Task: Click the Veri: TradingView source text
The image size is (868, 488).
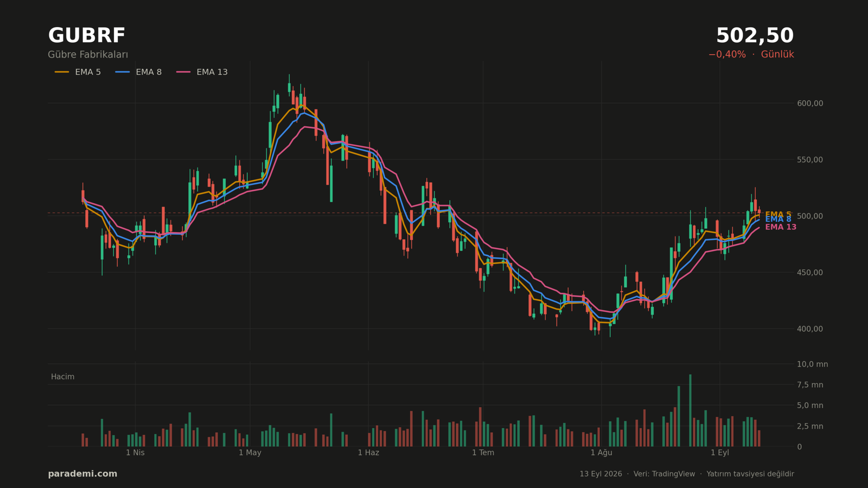Action: tap(664, 474)
